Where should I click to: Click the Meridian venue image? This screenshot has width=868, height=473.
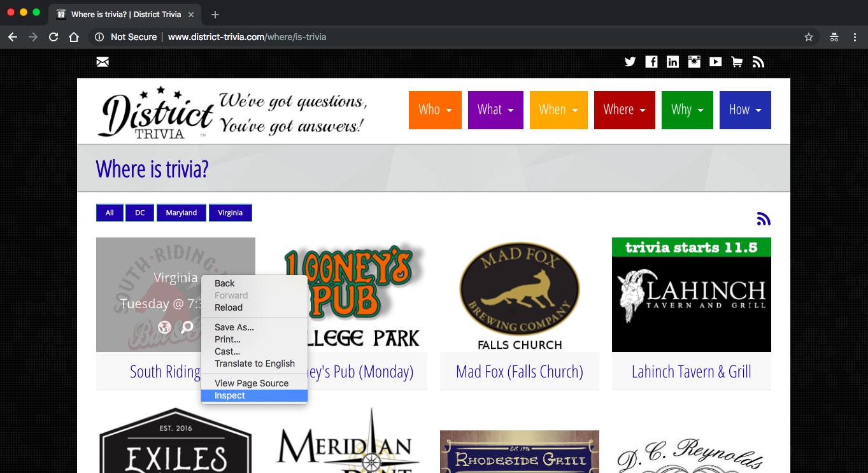pos(348,441)
